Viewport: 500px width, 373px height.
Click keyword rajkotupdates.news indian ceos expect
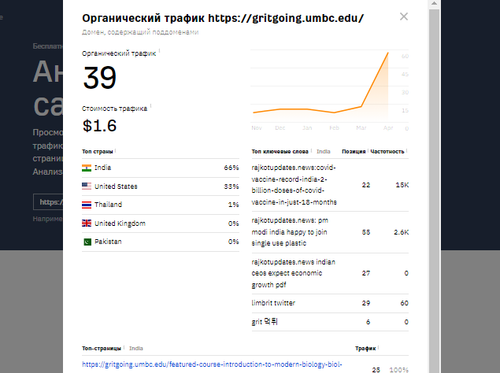pyautogui.click(x=293, y=273)
